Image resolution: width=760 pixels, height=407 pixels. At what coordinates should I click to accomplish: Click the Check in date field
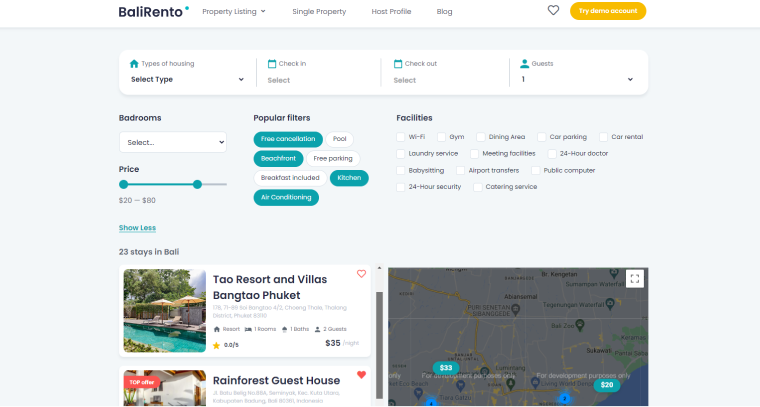pyautogui.click(x=318, y=80)
